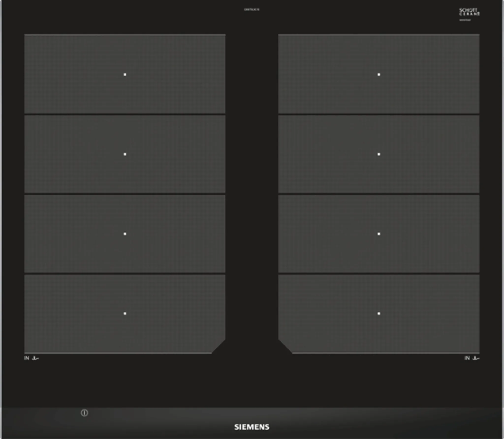Tap the SIEMENS logo
The width and height of the screenshot is (504, 439).
pos(252,427)
